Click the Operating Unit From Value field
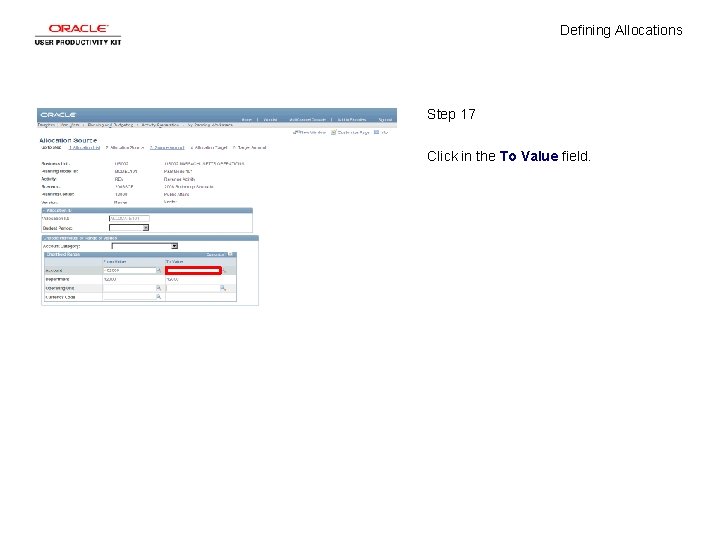The width and height of the screenshot is (720, 540). coord(129,288)
